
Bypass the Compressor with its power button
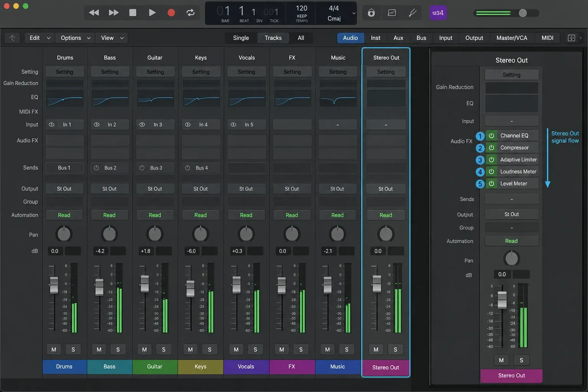coord(491,147)
